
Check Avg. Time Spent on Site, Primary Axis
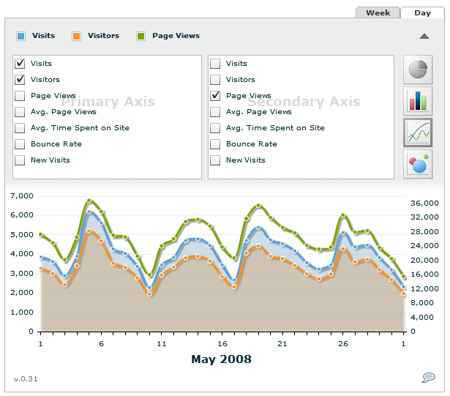tap(20, 128)
